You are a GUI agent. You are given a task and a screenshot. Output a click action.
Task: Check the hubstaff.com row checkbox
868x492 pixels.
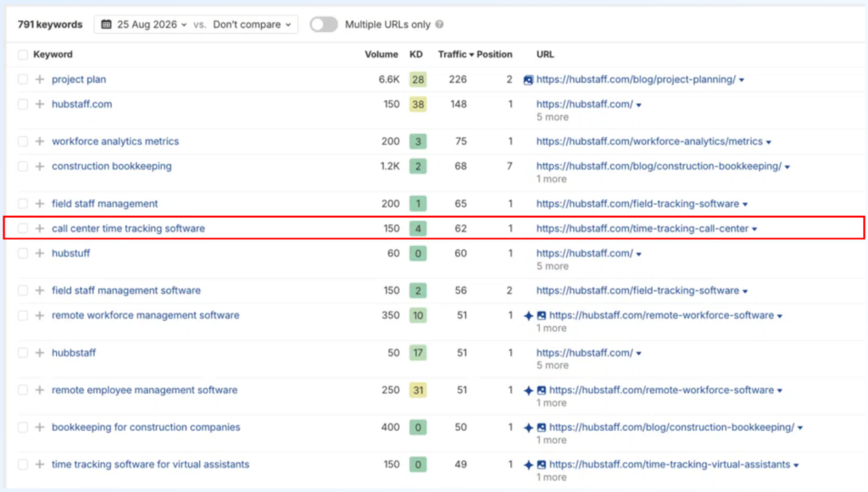(23, 104)
